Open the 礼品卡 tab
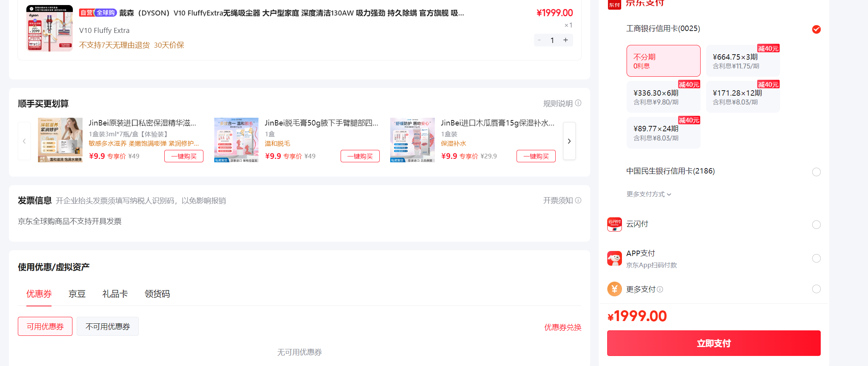 (x=115, y=294)
